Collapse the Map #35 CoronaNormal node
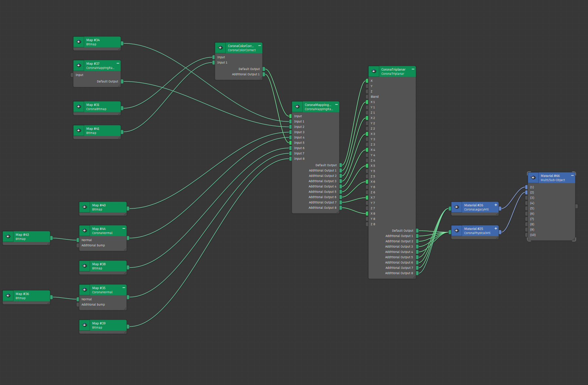 [x=124, y=288]
